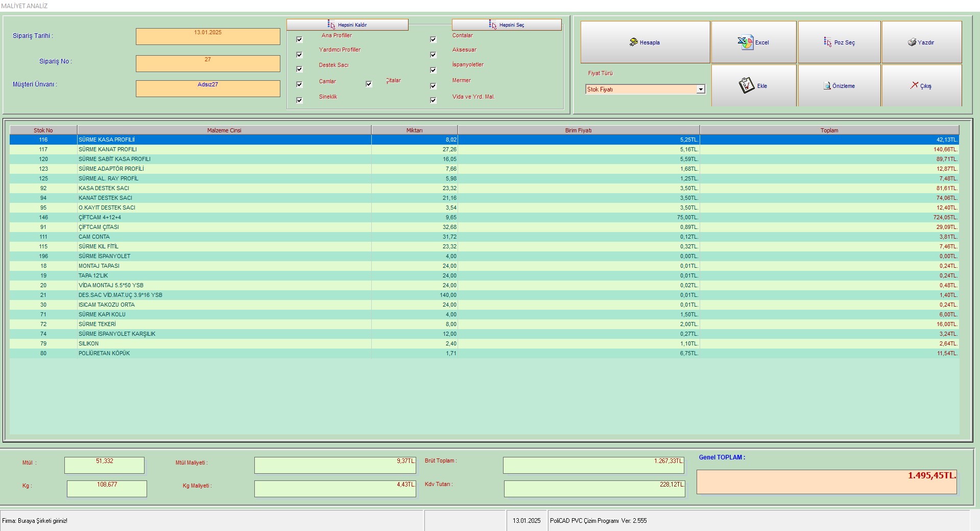Print using the Yazdır printer icon
Image resolution: width=980 pixels, height=531 pixels.
pyautogui.click(x=912, y=42)
